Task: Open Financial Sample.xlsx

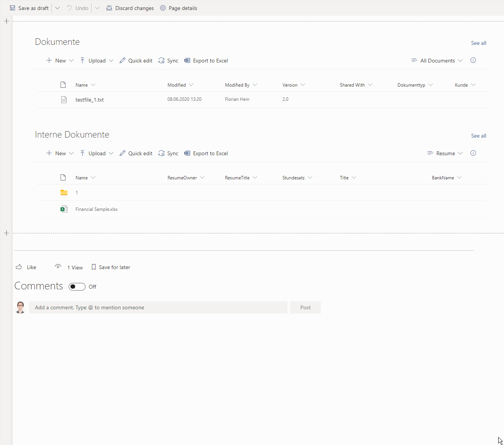Action: 97,209
